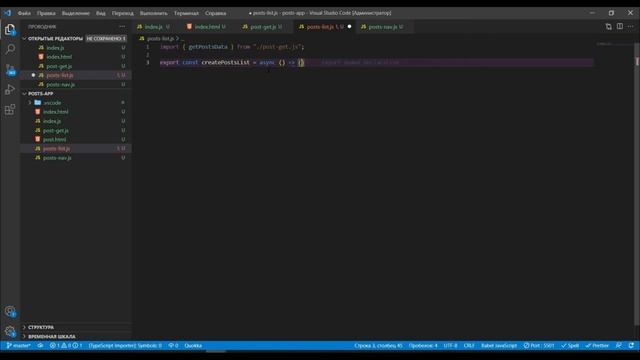Click the VS Code logo in title bar
Image resolution: width=640 pixels, height=360 pixels.
[8, 13]
